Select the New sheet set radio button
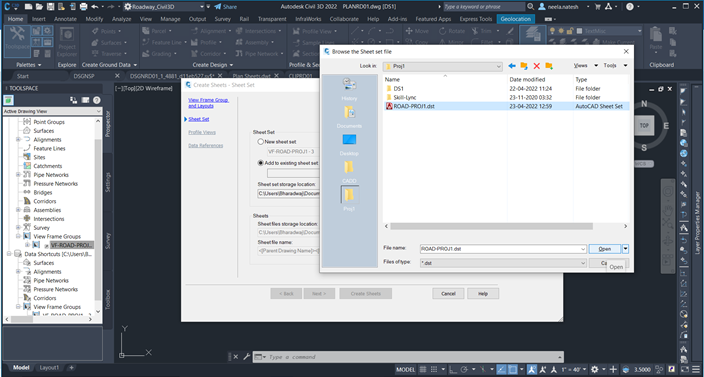This screenshot has height=377, width=704. [x=260, y=141]
